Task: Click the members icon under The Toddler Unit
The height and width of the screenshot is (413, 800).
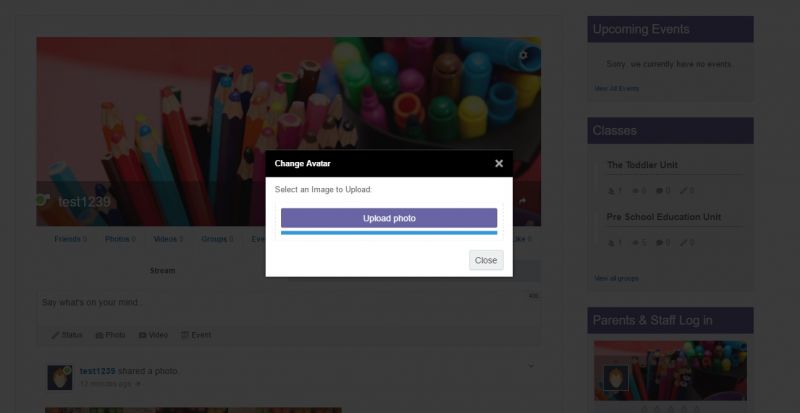Action: 612,191
